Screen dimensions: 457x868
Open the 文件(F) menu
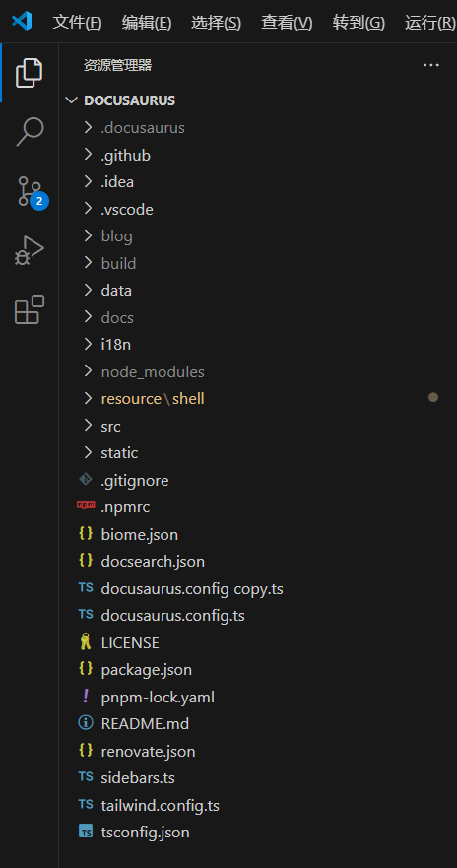77,22
